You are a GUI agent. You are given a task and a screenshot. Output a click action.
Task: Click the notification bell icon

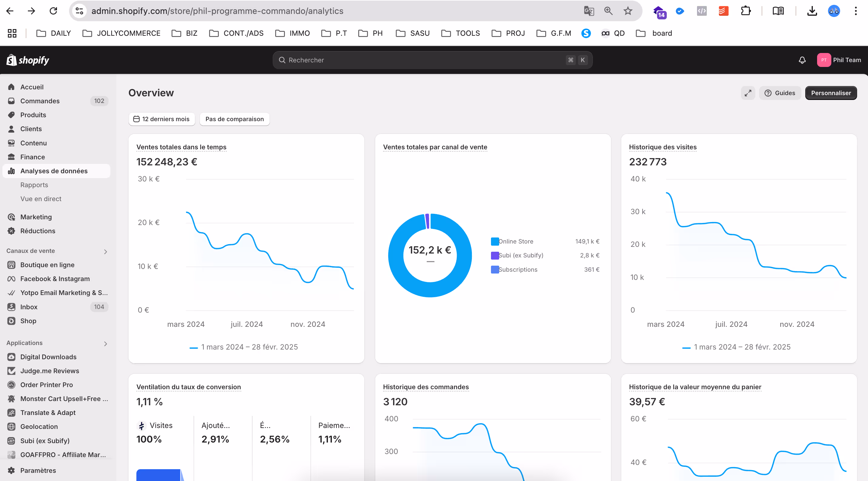(802, 60)
